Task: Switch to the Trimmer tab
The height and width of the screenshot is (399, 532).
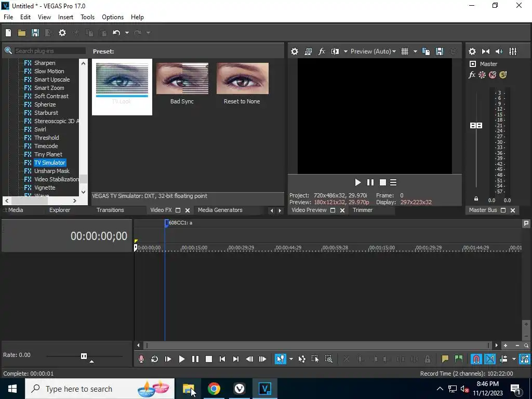Action: click(362, 210)
